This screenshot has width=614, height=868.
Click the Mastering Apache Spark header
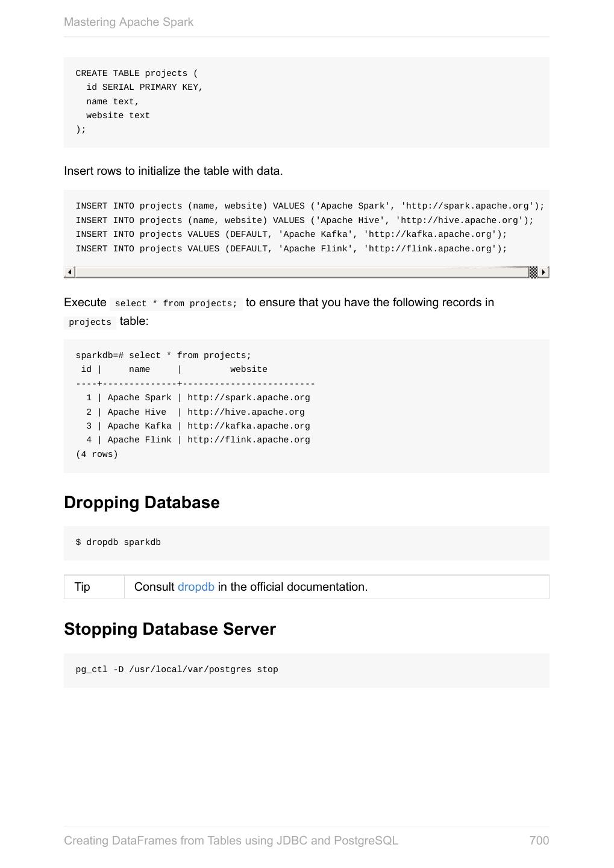click(x=128, y=22)
